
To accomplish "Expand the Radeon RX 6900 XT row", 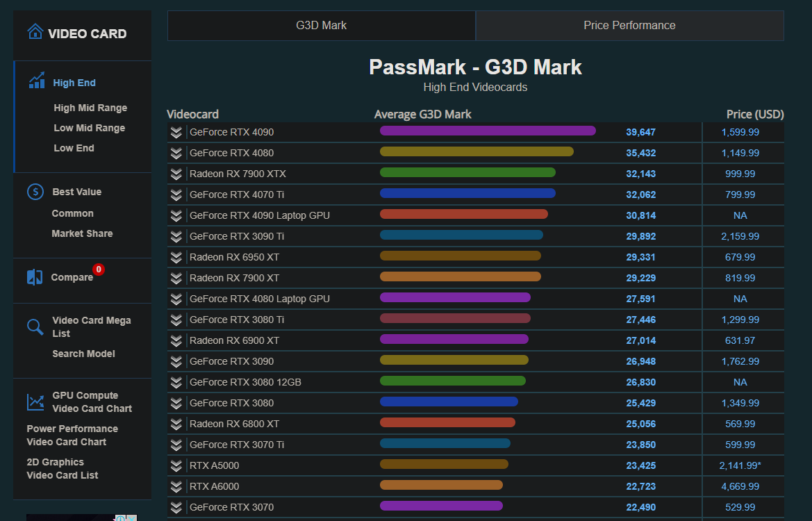I will (176, 341).
